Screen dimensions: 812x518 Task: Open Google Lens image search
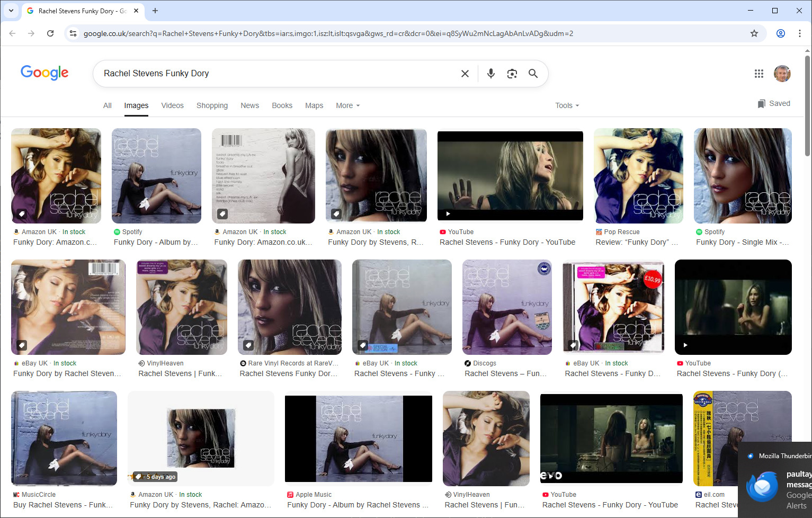[x=512, y=74]
